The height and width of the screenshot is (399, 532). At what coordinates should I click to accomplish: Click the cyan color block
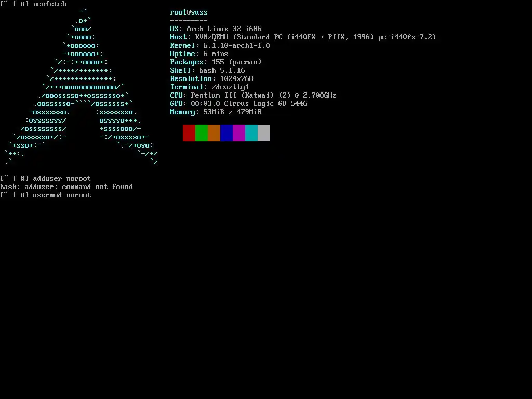point(251,132)
